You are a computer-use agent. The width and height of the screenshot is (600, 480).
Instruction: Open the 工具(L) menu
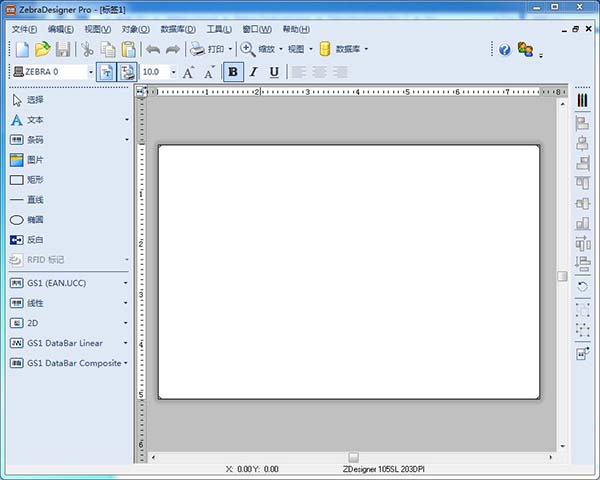(x=219, y=29)
